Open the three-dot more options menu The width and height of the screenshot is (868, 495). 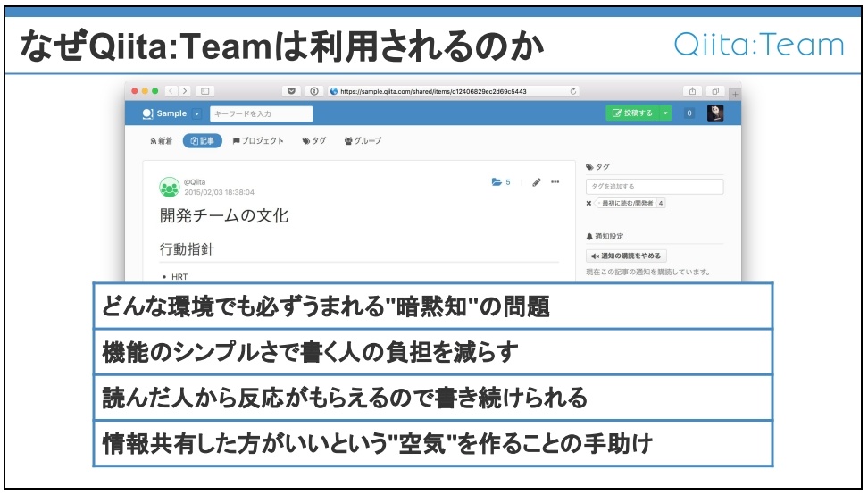tap(555, 181)
